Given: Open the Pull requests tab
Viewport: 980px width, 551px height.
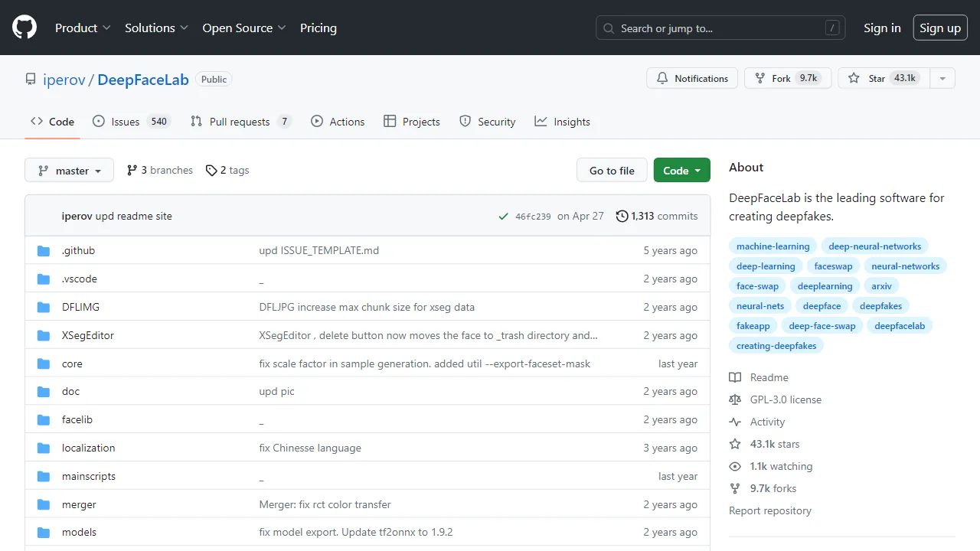Looking at the screenshot, I should click(240, 122).
